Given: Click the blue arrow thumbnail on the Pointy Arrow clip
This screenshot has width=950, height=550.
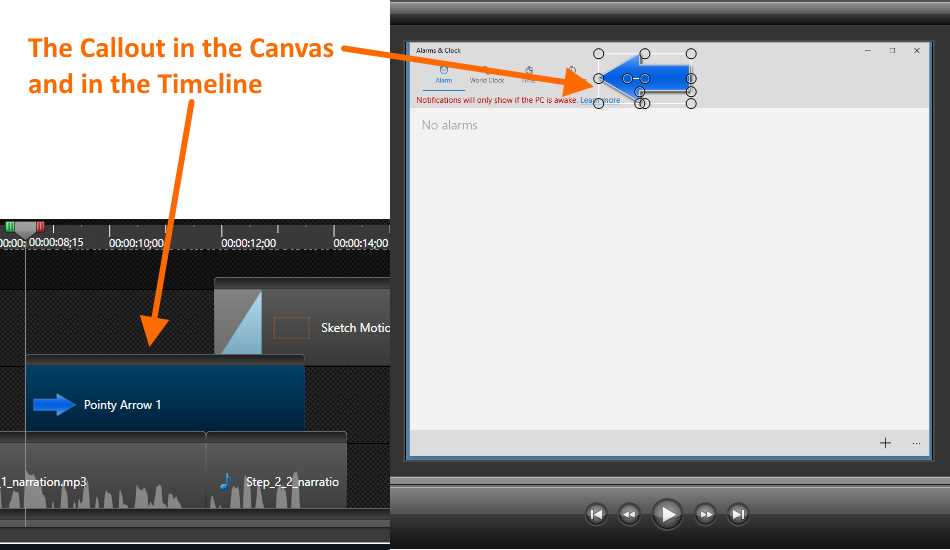Looking at the screenshot, I should (55, 405).
